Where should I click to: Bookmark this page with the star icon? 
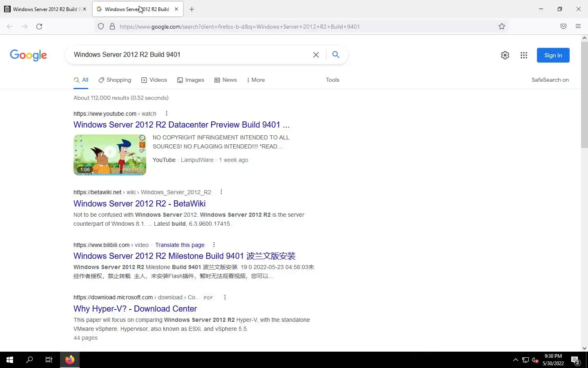tap(502, 27)
